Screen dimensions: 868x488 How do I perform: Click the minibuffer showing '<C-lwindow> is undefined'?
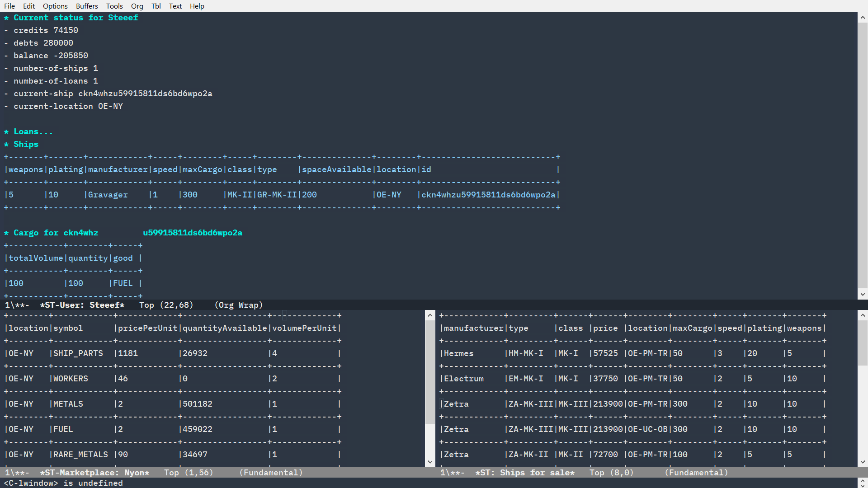(x=63, y=483)
